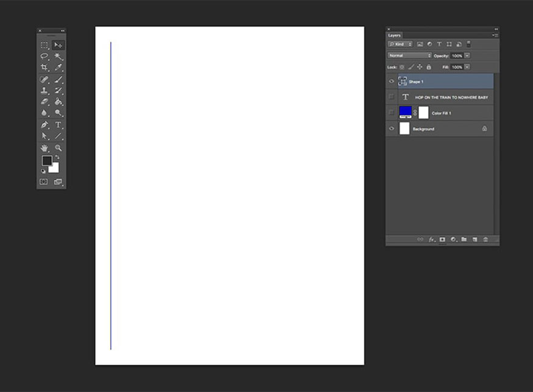Select the Hand tool
This screenshot has width=533, height=392.
click(x=44, y=148)
